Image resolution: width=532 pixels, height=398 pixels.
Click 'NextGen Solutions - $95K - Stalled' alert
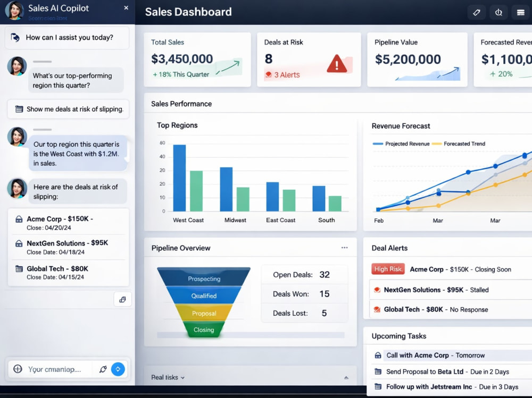[451, 290]
